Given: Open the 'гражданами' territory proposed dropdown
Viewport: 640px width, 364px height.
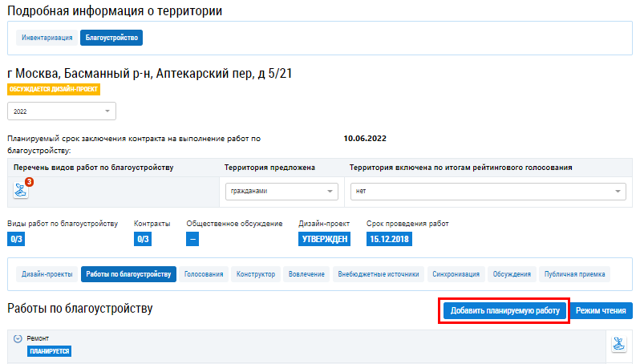Looking at the screenshot, I should click(x=282, y=192).
